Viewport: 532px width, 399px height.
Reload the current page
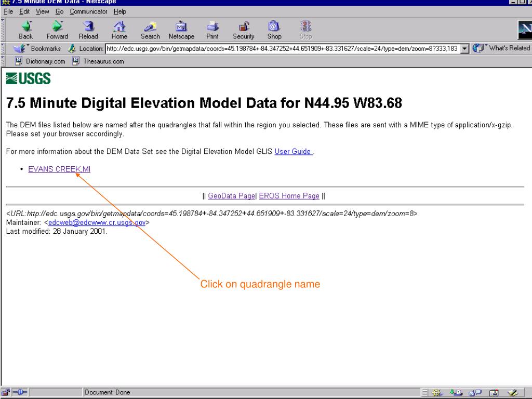tap(88, 30)
